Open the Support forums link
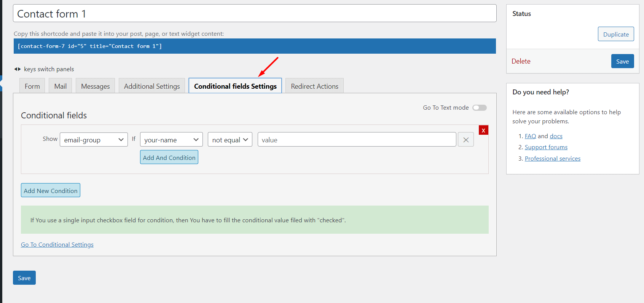 click(546, 147)
